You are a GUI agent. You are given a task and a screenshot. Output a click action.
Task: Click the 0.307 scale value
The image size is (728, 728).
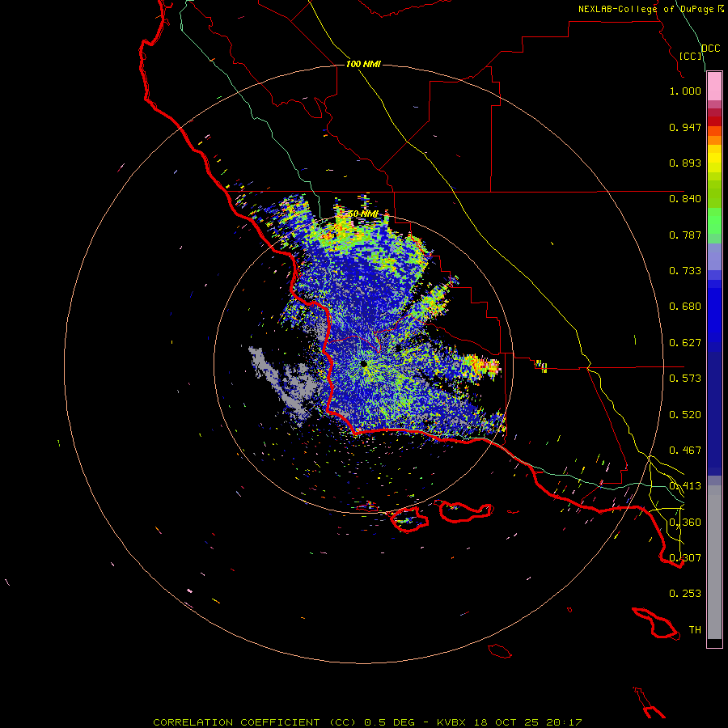(x=685, y=557)
